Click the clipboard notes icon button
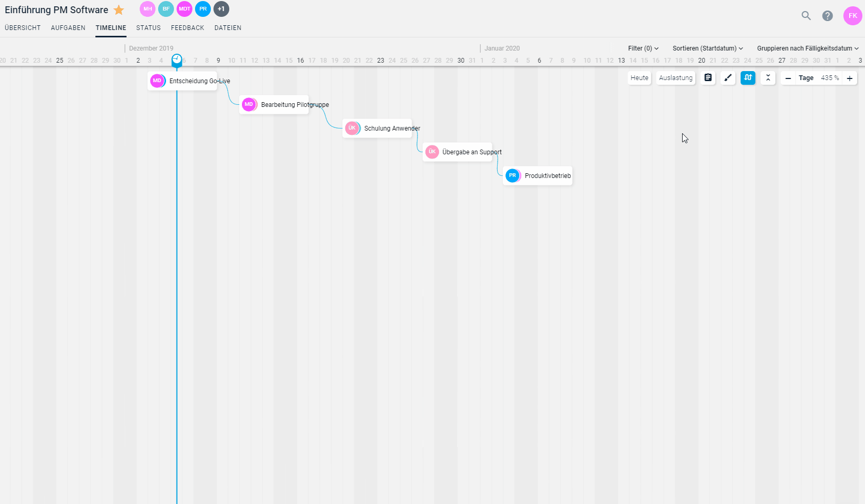The image size is (865, 504). point(708,78)
